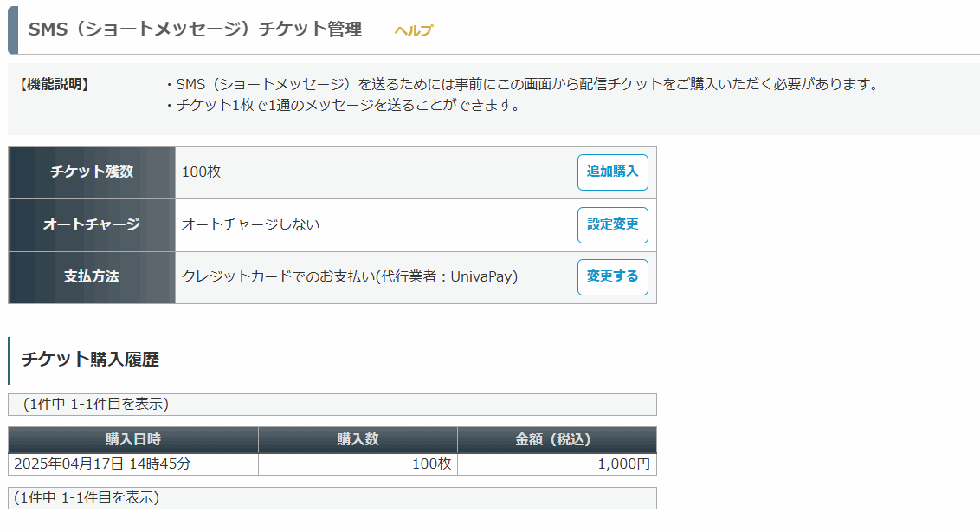Click the lower 1件中 1-1件目 pagination bar
This screenshot has width=980, height=532.
[332, 498]
